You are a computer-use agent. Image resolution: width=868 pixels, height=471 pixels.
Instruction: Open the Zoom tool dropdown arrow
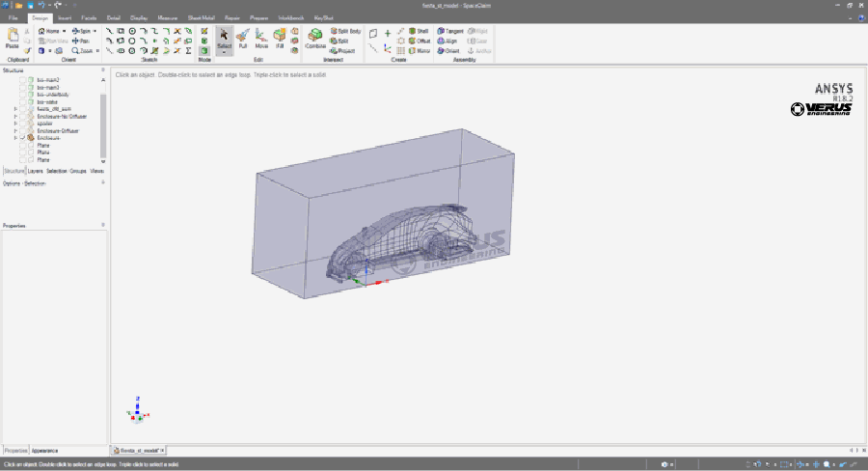[97, 50]
